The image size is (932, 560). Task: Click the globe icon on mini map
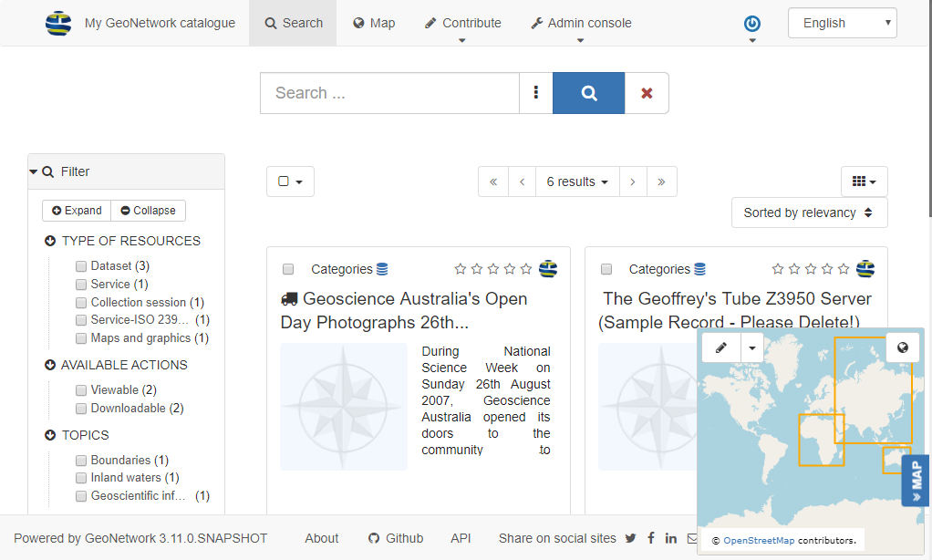pyautogui.click(x=902, y=347)
